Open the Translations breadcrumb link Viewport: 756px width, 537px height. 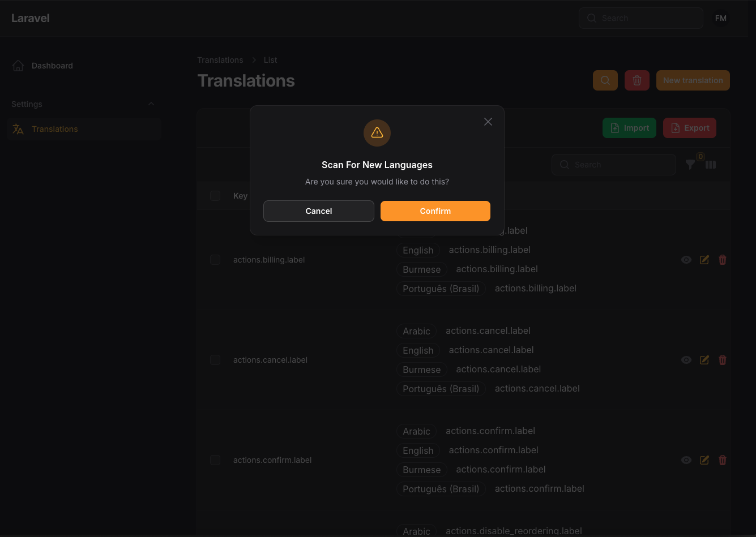(220, 60)
